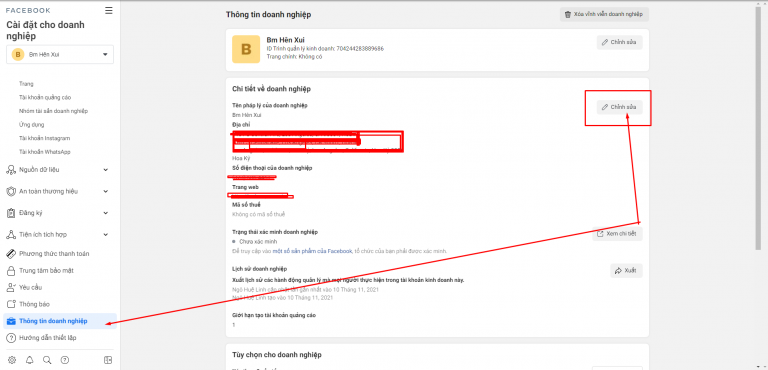Click the Thông tin doanh nghiệp briefcase icon
The width and height of the screenshot is (768, 370).
[11, 321]
